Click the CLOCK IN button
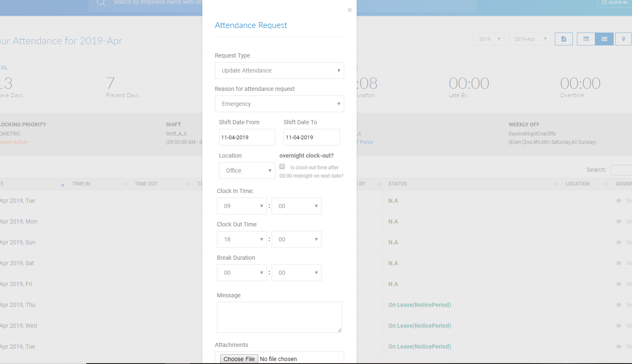This screenshot has width=632, height=364. [615, 3]
